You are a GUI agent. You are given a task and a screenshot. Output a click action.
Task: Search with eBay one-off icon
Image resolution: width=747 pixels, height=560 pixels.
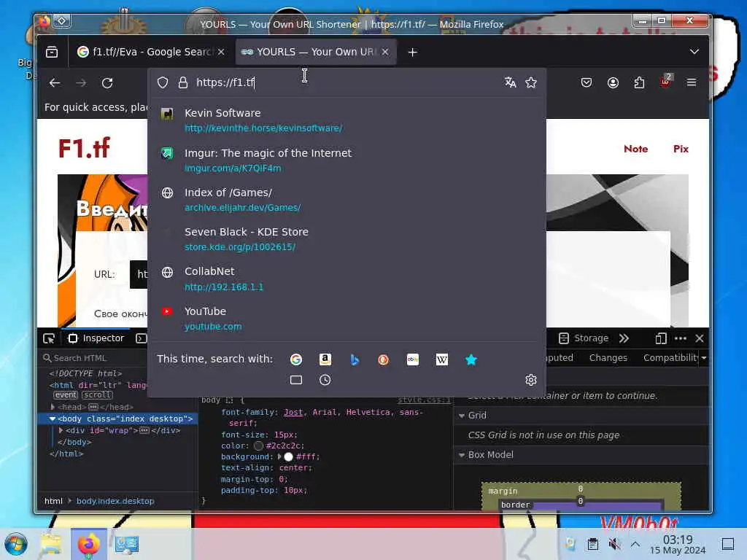pos(413,359)
